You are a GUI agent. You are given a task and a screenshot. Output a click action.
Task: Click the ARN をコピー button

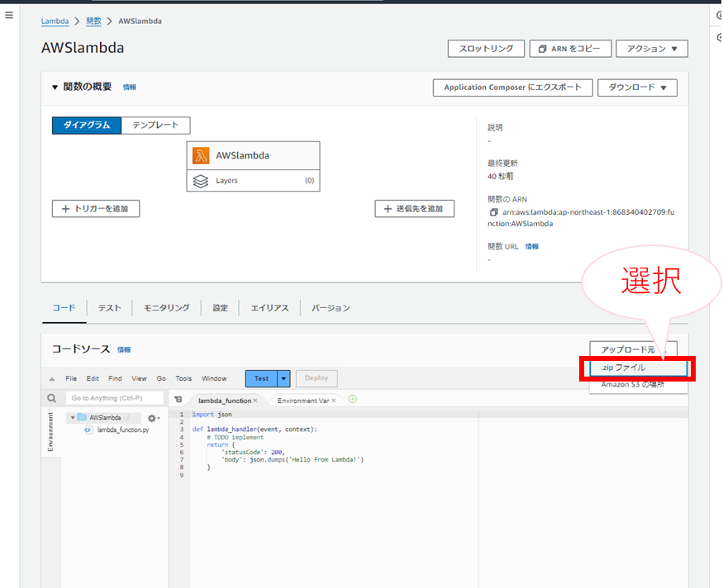click(570, 49)
